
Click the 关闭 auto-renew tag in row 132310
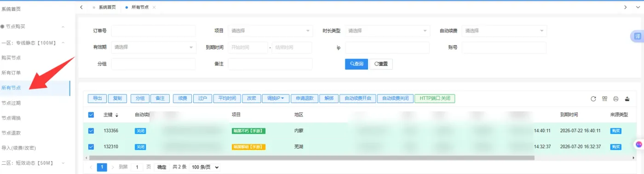(x=140, y=147)
